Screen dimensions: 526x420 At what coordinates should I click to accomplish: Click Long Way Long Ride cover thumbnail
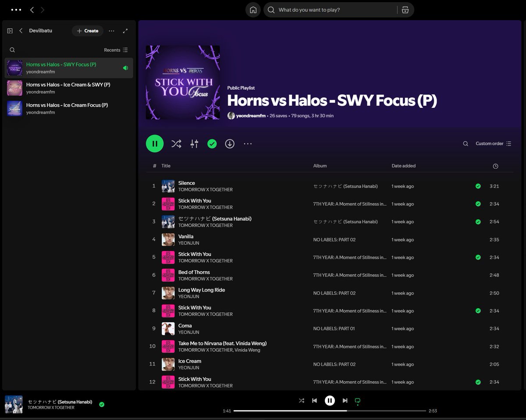coord(168,293)
